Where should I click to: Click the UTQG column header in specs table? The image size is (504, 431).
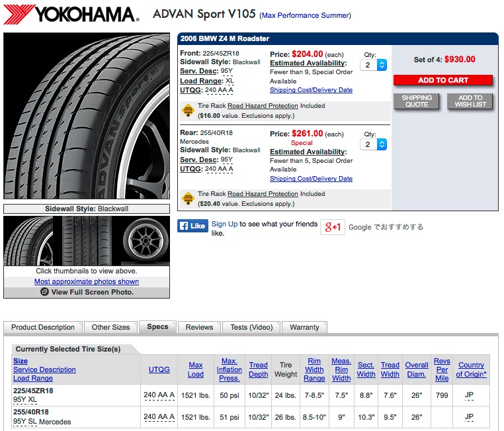159,369
